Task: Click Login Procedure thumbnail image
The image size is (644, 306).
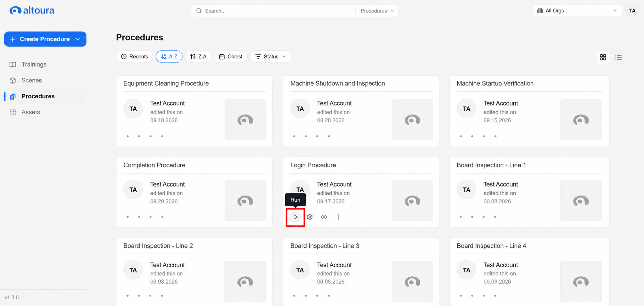Action: pos(412,201)
